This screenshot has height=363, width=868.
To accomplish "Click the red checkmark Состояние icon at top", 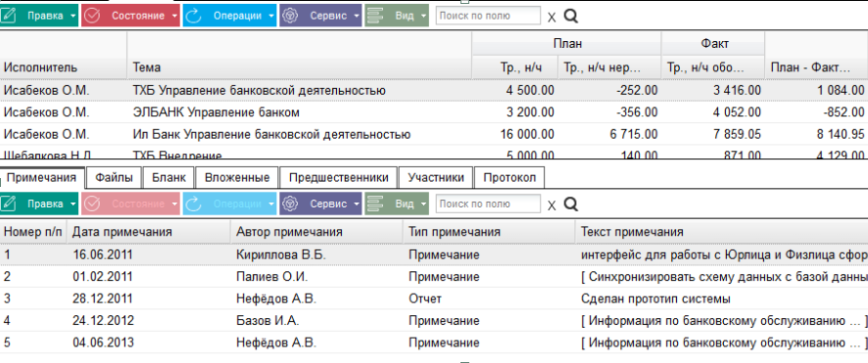I will pyautogui.click(x=91, y=16).
